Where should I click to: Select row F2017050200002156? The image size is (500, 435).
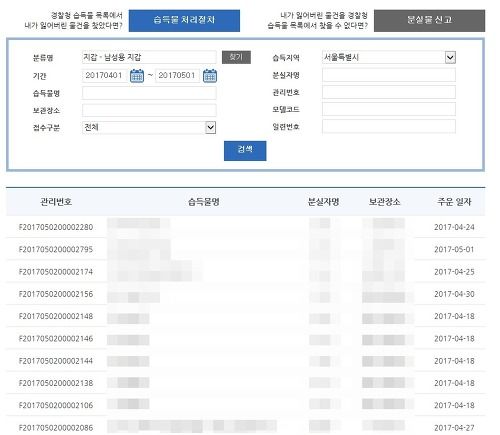[245, 294]
